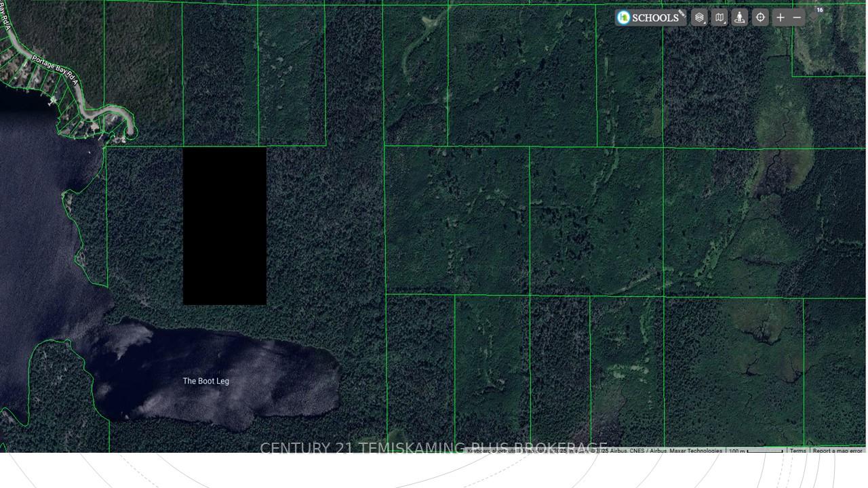Click Report a map error link
This screenshot has width=868, height=488.
point(837,451)
